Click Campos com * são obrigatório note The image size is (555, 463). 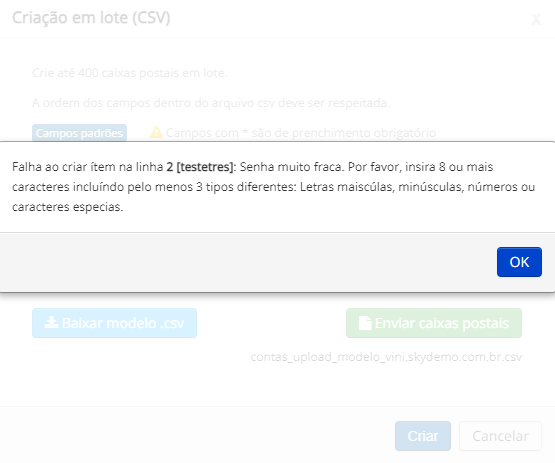pos(301,133)
